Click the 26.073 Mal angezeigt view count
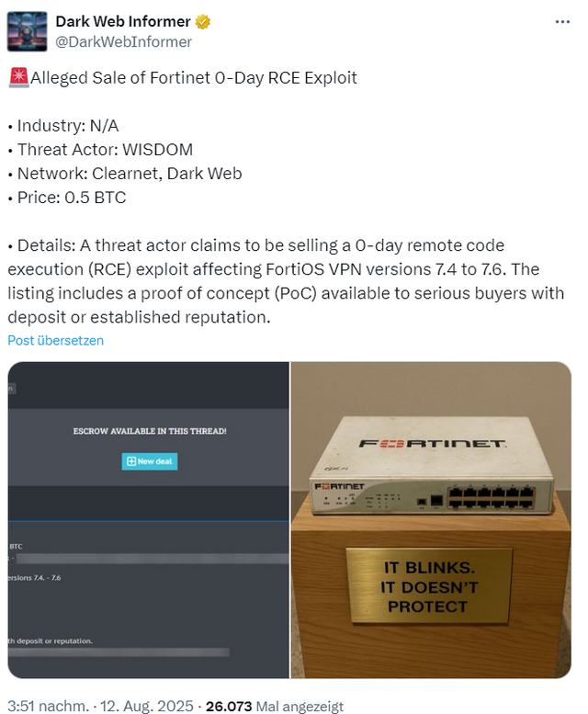This screenshot has height=714, width=588. click(x=275, y=707)
